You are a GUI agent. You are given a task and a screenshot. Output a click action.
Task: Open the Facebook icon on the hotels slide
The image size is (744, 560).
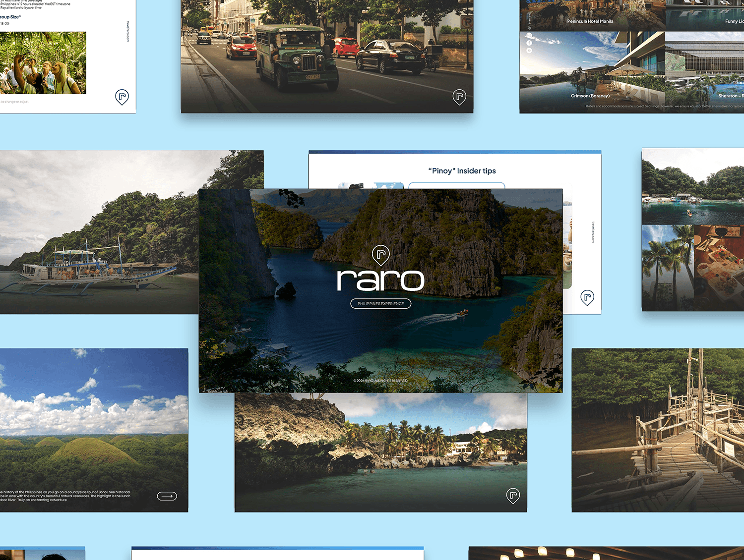click(529, 43)
